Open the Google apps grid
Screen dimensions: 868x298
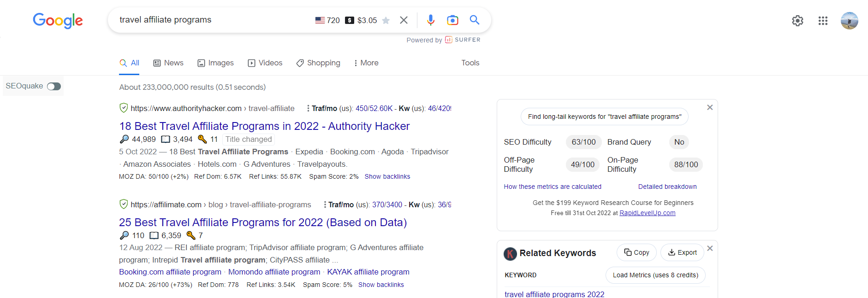(823, 21)
